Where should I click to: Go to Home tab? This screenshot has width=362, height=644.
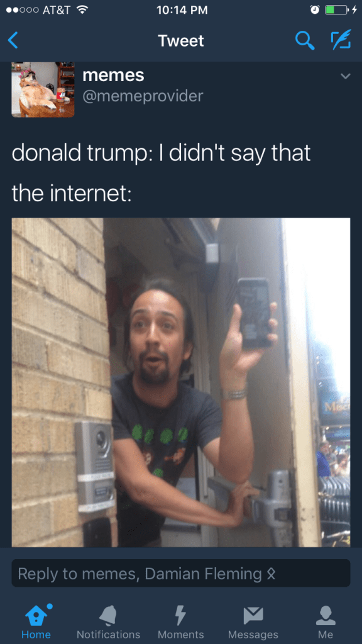coord(36,621)
